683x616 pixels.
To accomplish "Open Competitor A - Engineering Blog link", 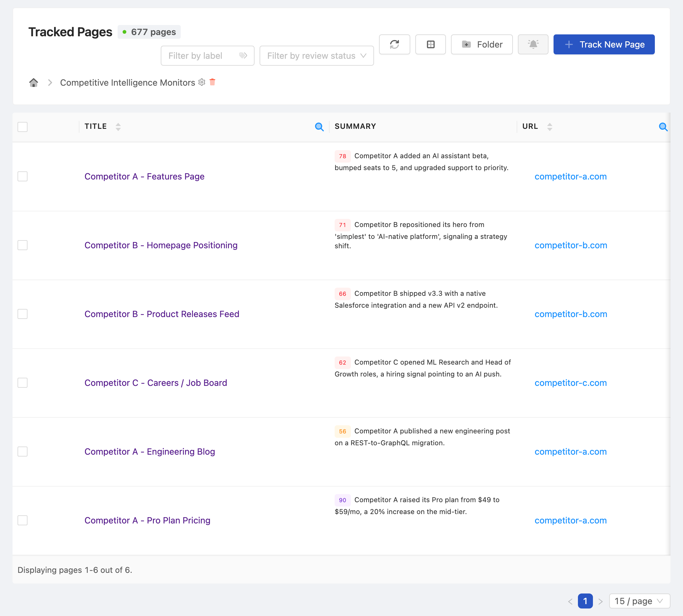I will pyautogui.click(x=149, y=452).
